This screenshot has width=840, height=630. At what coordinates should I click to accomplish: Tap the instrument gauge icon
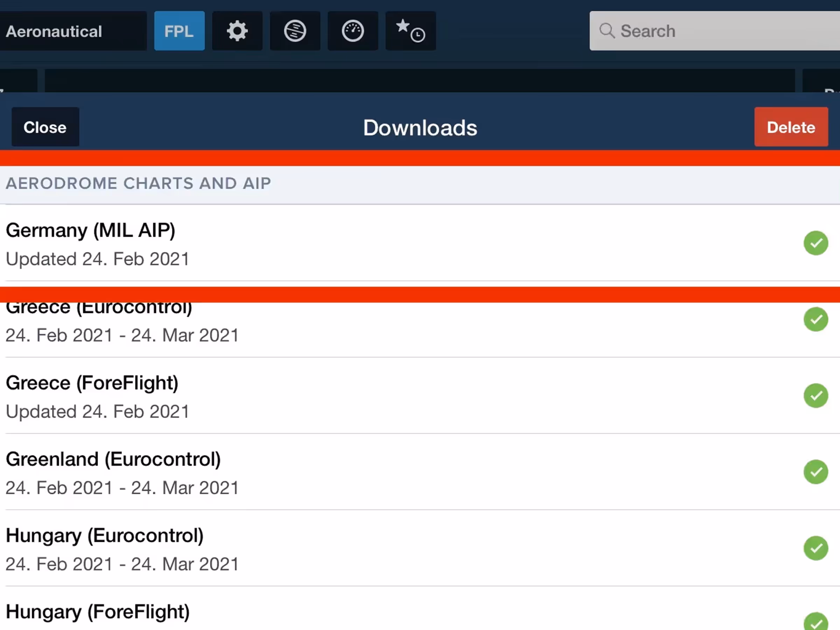pos(353,31)
